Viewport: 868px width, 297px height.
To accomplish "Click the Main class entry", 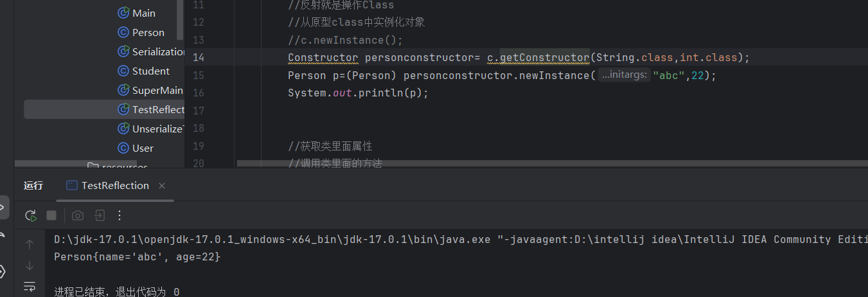I will 143,13.
